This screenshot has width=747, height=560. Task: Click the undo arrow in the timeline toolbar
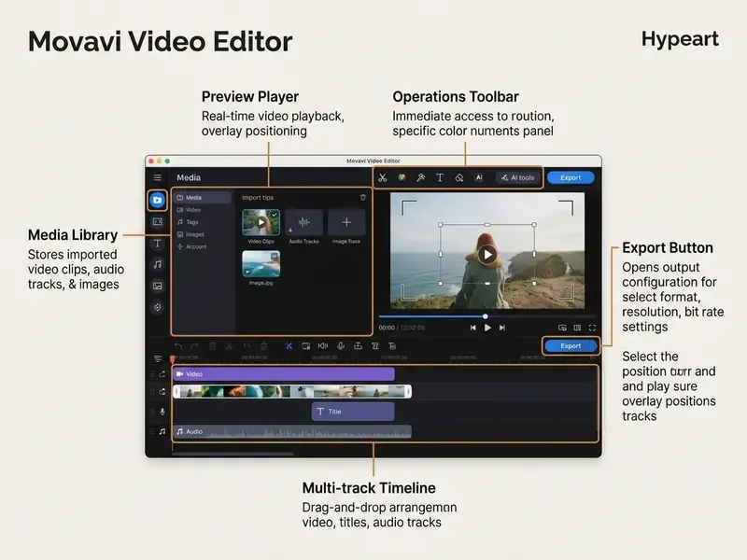(x=178, y=346)
